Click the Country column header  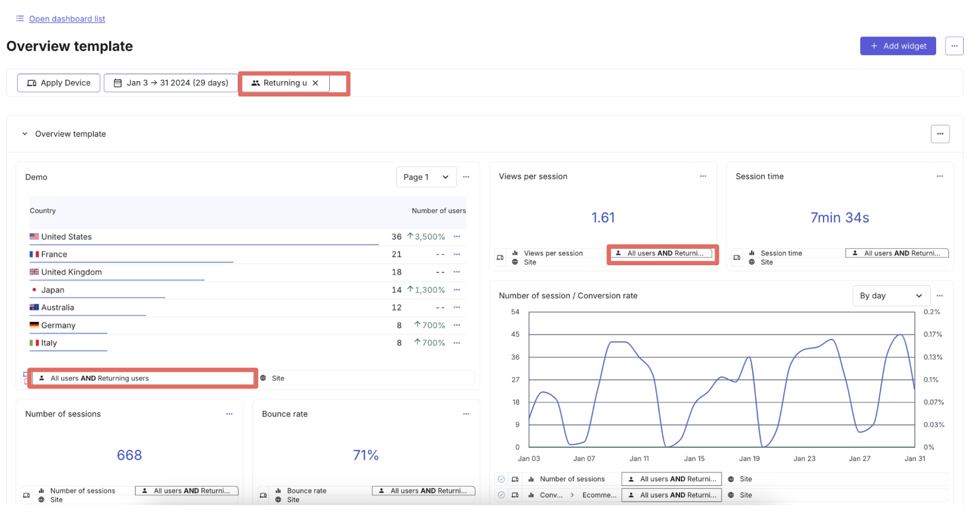tap(43, 211)
